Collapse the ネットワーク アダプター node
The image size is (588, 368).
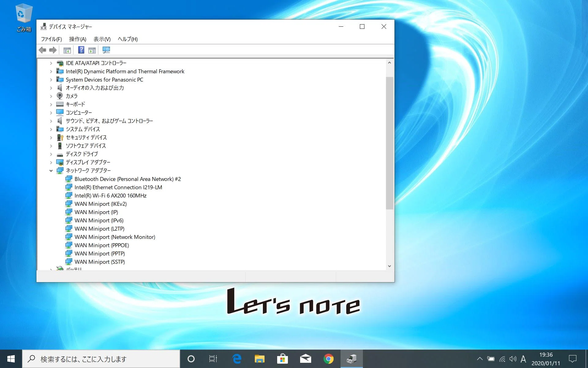51,171
